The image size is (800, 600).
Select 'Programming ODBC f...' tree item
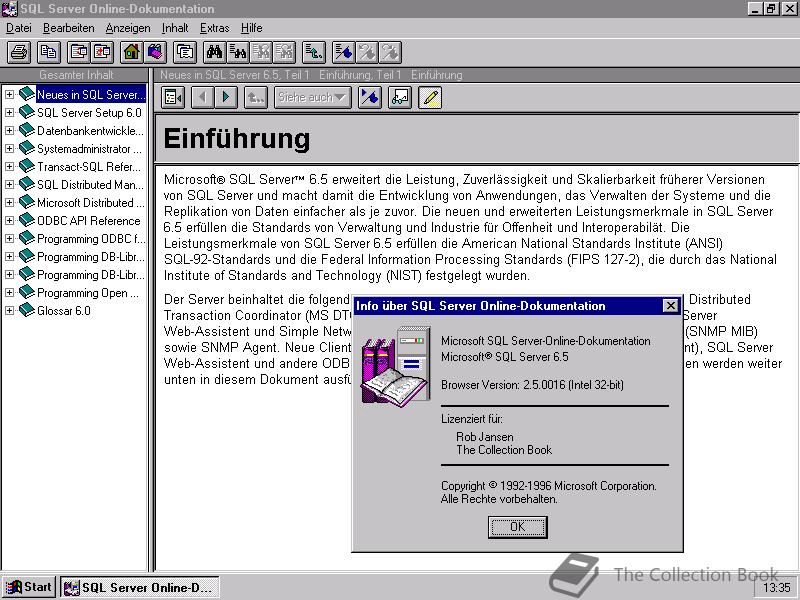(x=91, y=238)
